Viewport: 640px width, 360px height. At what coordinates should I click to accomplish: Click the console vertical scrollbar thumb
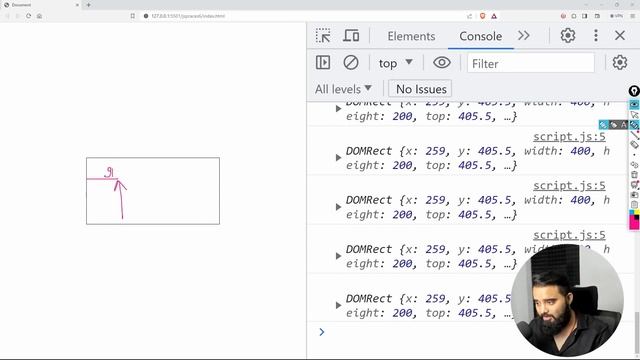636,334
